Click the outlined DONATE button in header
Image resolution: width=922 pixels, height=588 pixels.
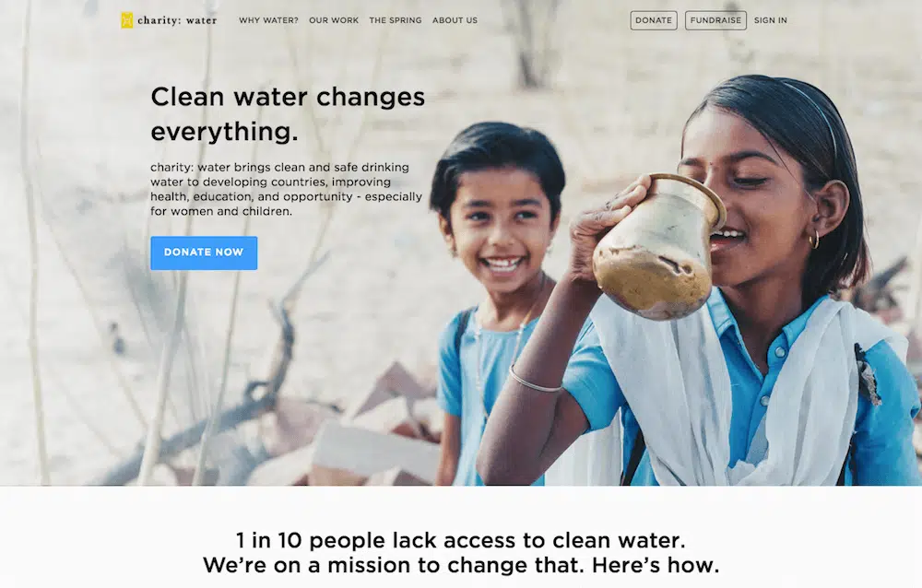654,20
